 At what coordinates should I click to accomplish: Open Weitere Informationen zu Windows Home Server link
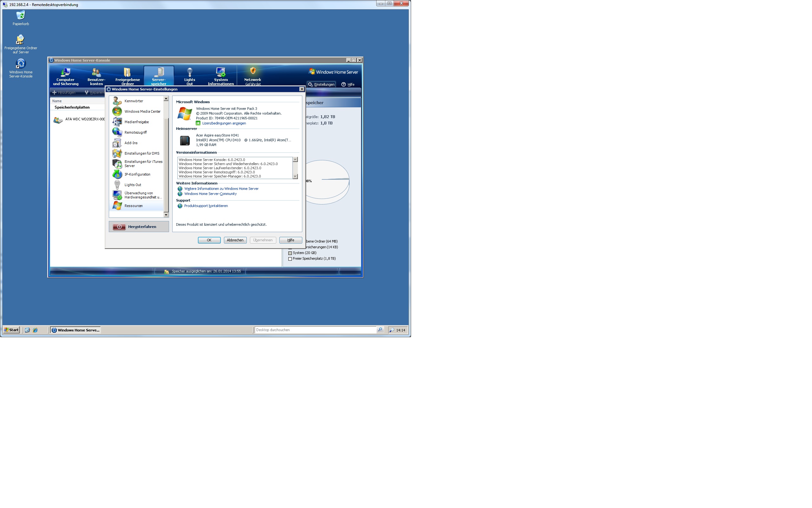coord(221,189)
